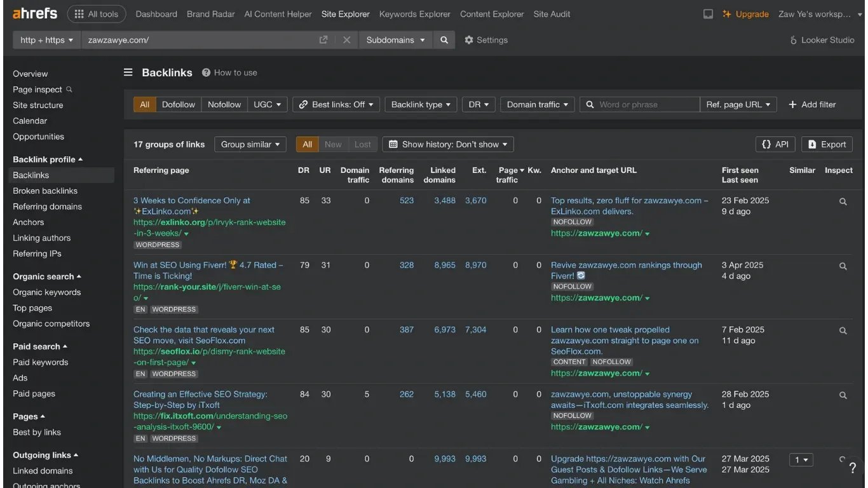The width and height of the screenshot is (868, 488).
Task: Click the Upgrade link
Action: tap(745, 14)
